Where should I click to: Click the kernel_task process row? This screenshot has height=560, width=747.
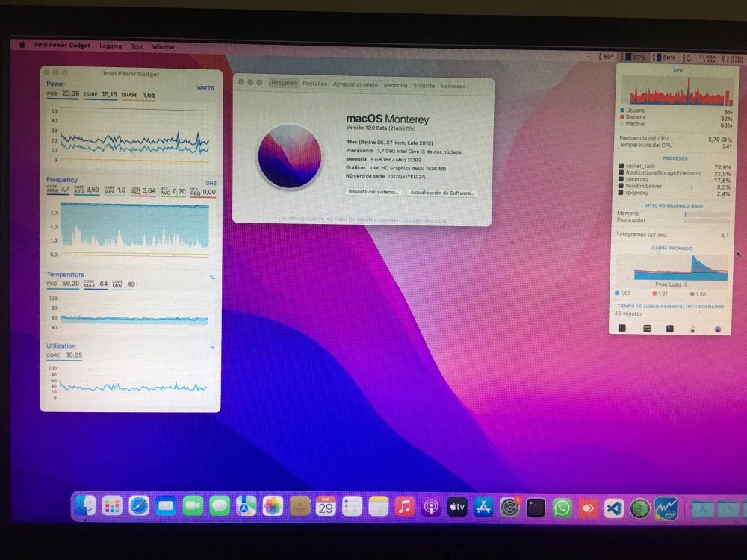[x=675, y=167]
